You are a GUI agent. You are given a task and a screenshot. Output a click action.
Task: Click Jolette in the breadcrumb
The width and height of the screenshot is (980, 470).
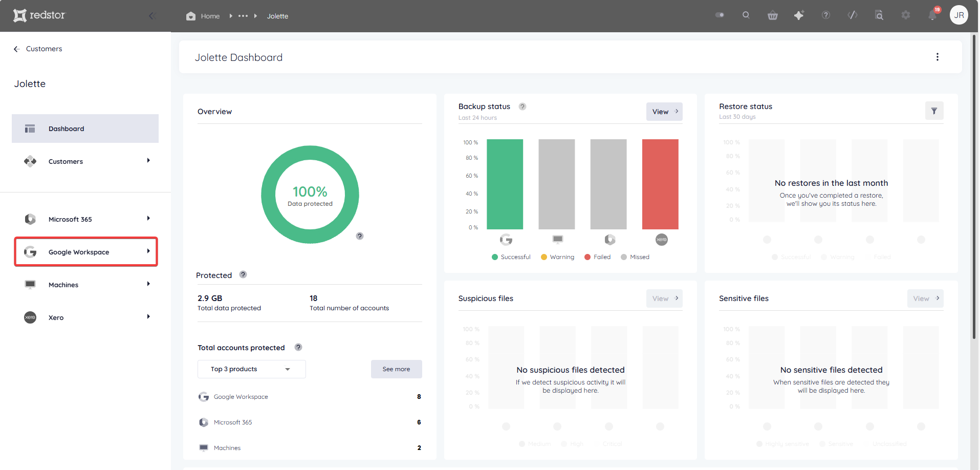point(277,16)
